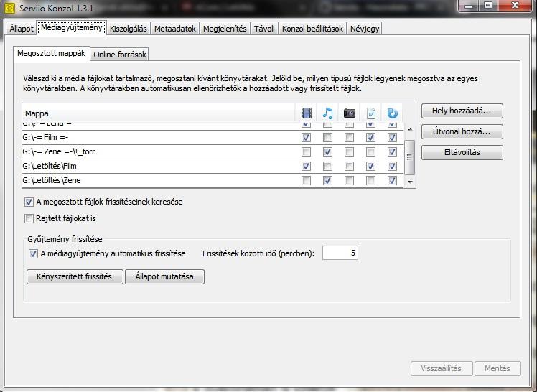
Task: Check video for G:\Letöltés\Zene
Action: (306, 180)
